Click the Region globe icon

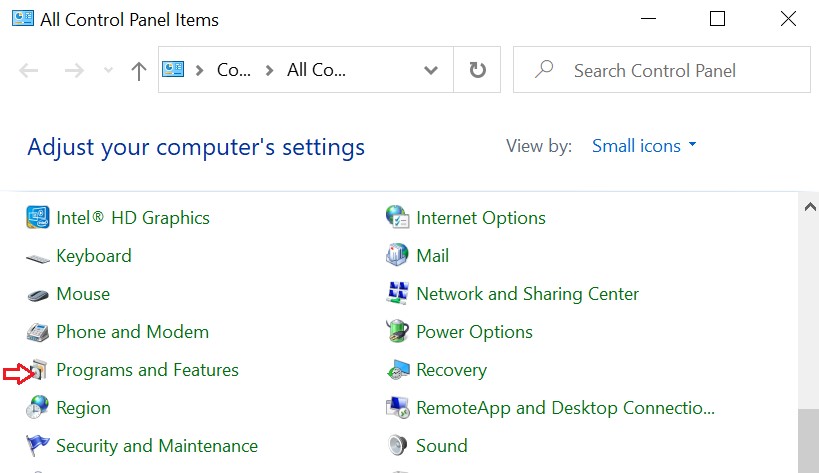(x=38, y=407)
